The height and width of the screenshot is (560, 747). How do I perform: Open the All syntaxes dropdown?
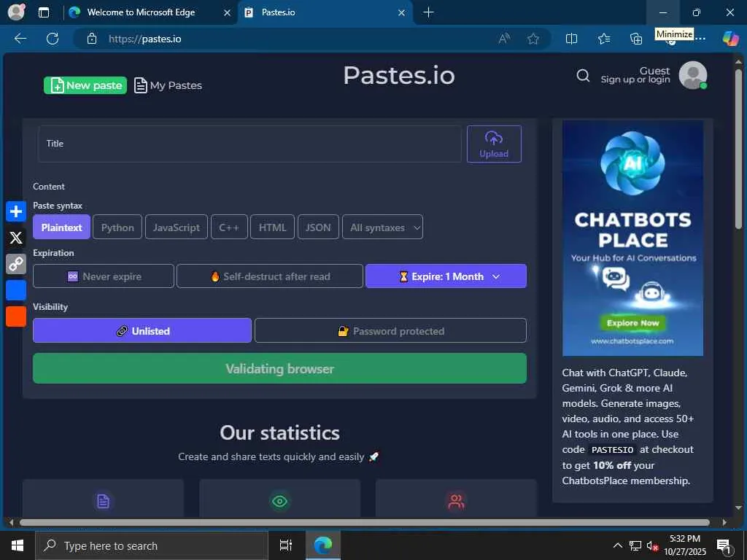coord(382,227)
